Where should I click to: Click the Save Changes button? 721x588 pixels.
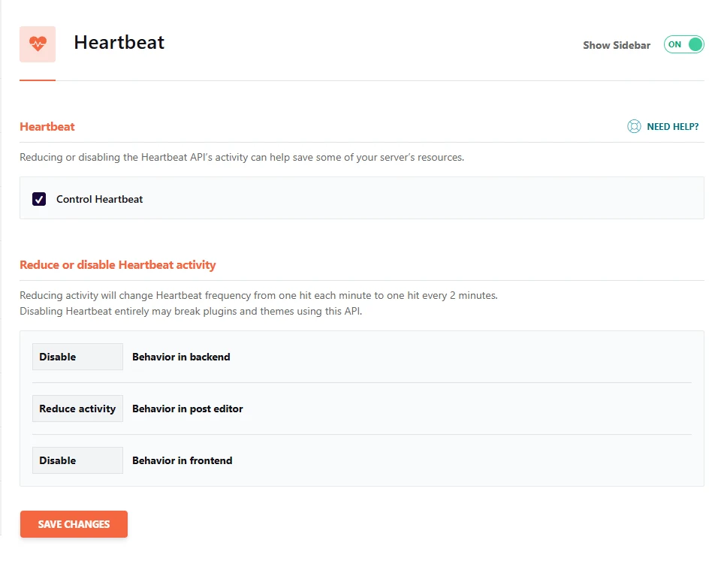[74, 524]
